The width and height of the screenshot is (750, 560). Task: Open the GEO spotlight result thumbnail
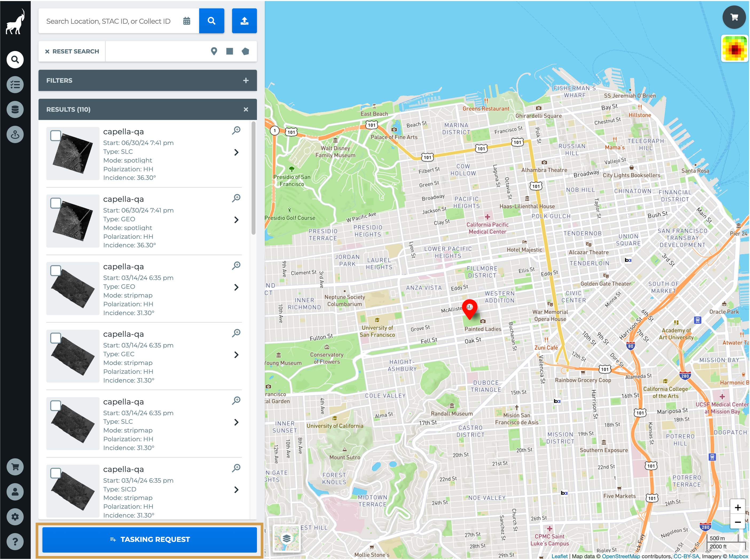73,221
